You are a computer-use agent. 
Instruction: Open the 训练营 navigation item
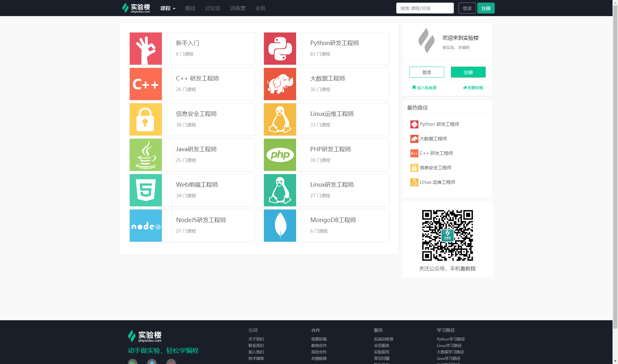pos(238,8)
